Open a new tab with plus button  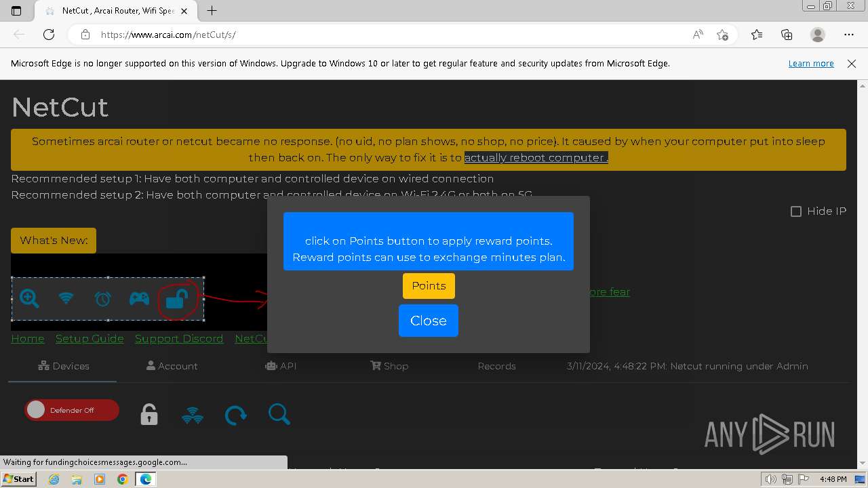pyautogui.click(x=212, y=11)
